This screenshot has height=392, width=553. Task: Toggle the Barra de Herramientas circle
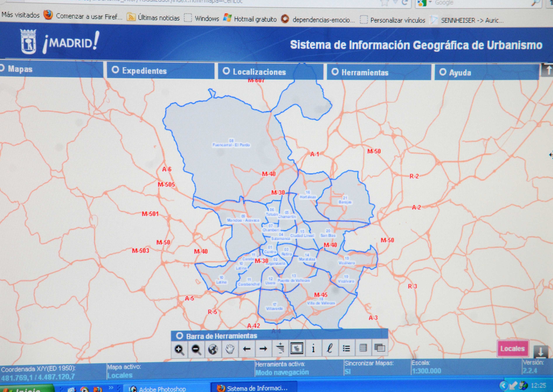tap(179, 336)
